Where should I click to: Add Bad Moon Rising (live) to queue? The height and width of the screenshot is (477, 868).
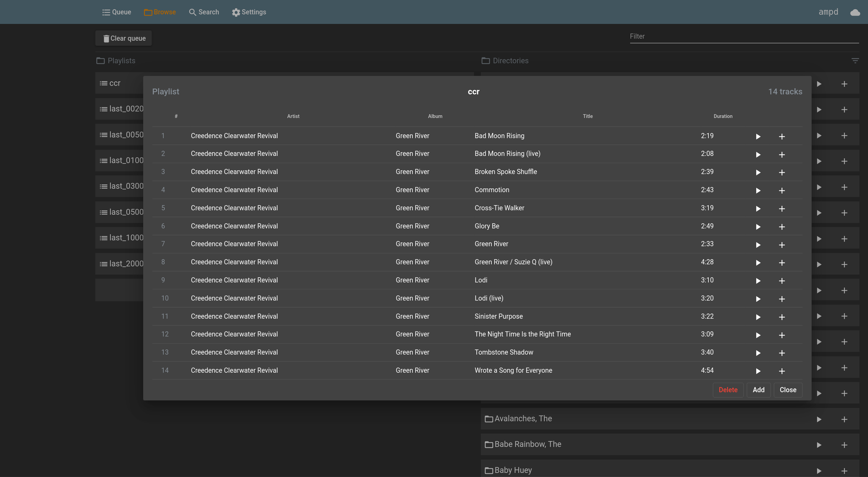tap(782, 155)
